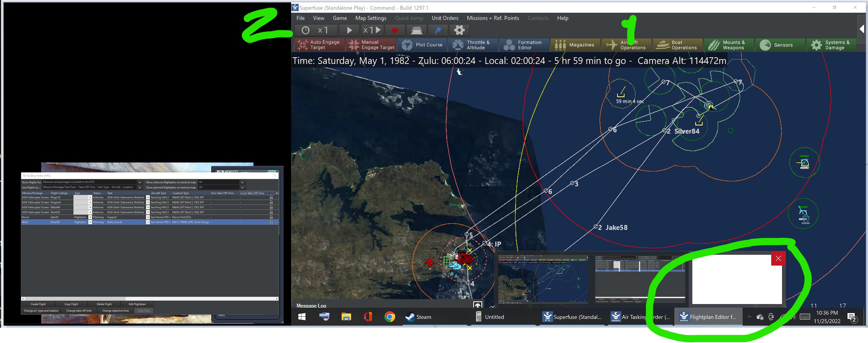This screenshot has height=343, width=868.
Task: Click the blue curved arrow toolbar icon
Action: pos(438,30)
